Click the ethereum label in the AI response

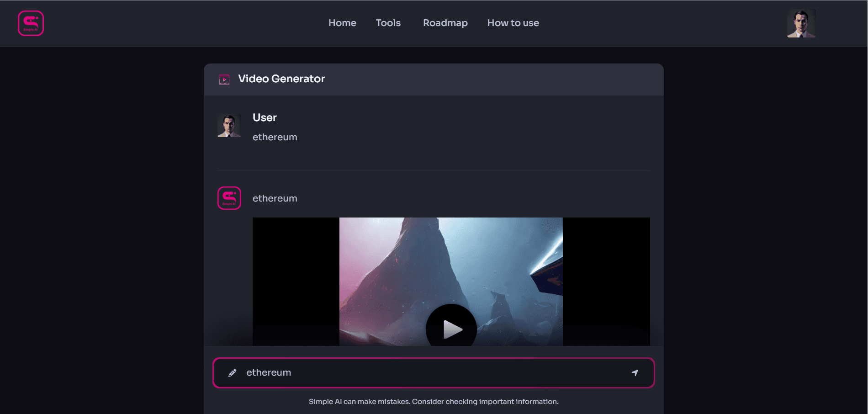275,198
